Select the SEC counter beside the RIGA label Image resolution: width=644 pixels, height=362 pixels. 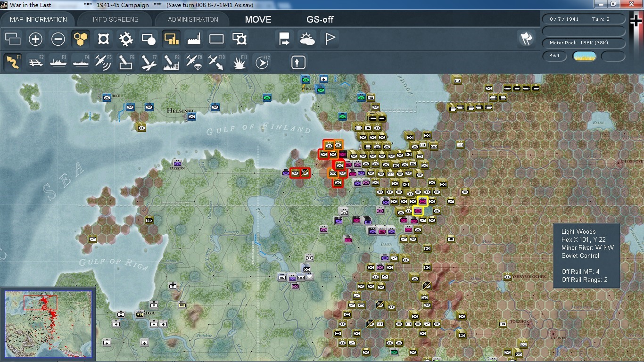[x=140, y=314]
